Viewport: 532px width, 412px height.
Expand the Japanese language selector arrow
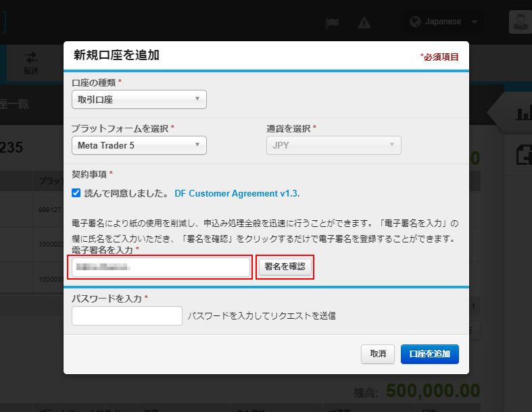coord(475,22)
